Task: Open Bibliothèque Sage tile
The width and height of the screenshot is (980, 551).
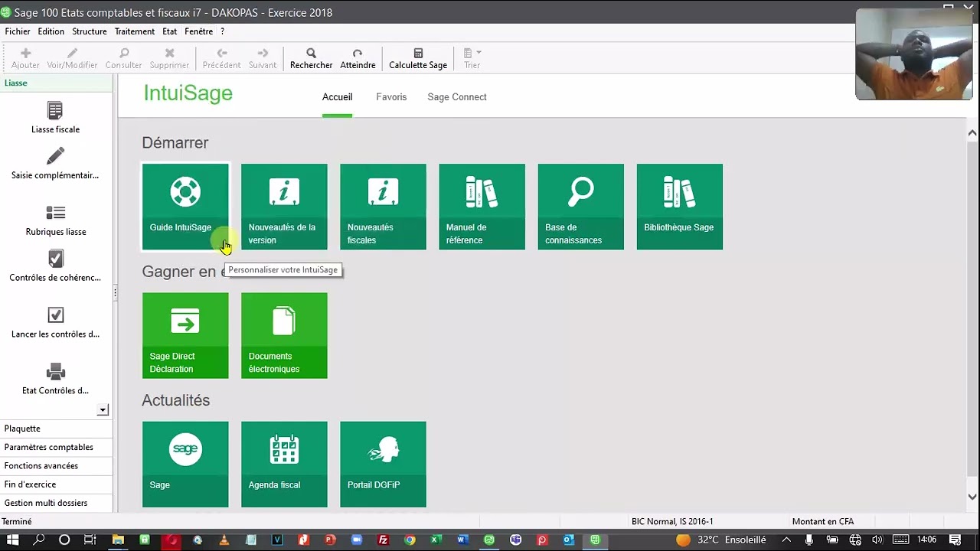Action: pos(679,207)
